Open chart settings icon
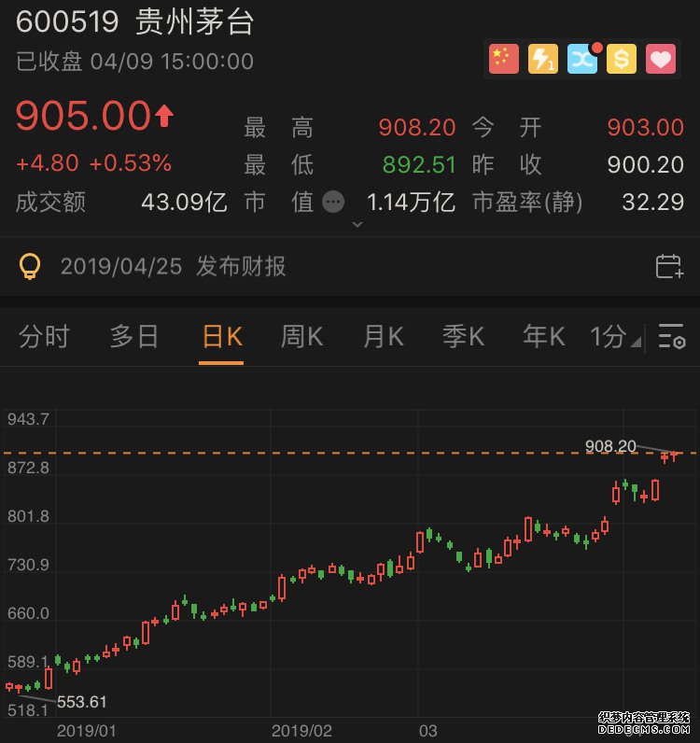The height and width of the screenshot is (743, 700). (x=672, y=336)
